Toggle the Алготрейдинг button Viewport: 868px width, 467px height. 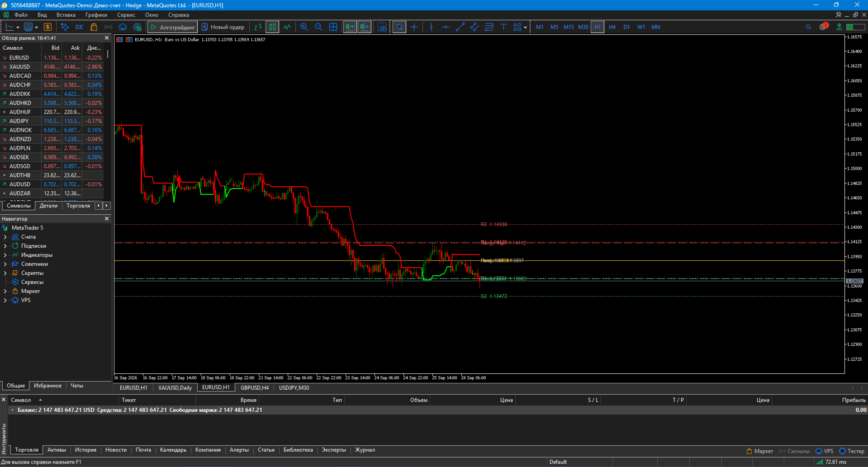(x=173, y=27)
